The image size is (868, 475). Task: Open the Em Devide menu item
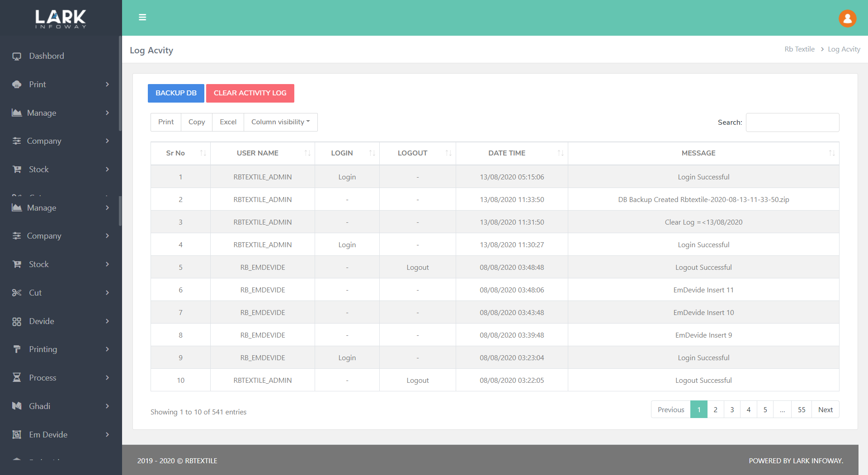pyautogui.click(x=61, y=434)
